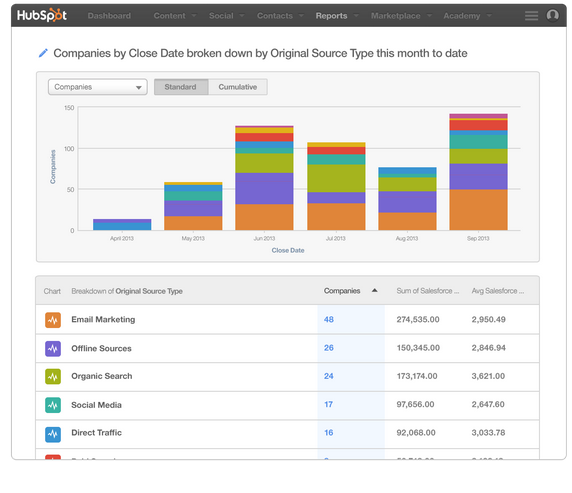Click the average value 2,950.49
The image size is (572, 493).
(488, 319)
